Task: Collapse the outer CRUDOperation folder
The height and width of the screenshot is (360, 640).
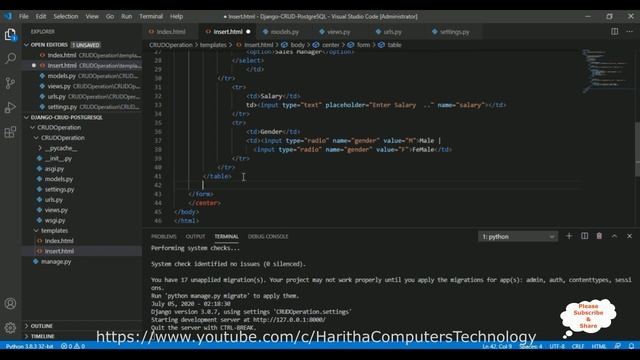Action: pos(33,127)
